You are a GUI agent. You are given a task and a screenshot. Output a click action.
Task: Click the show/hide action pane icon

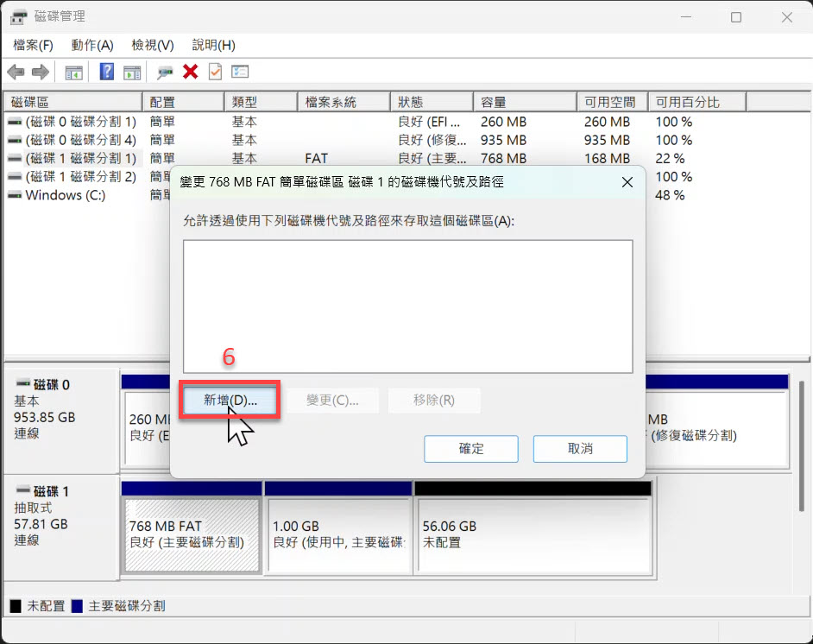coord(132,72)
